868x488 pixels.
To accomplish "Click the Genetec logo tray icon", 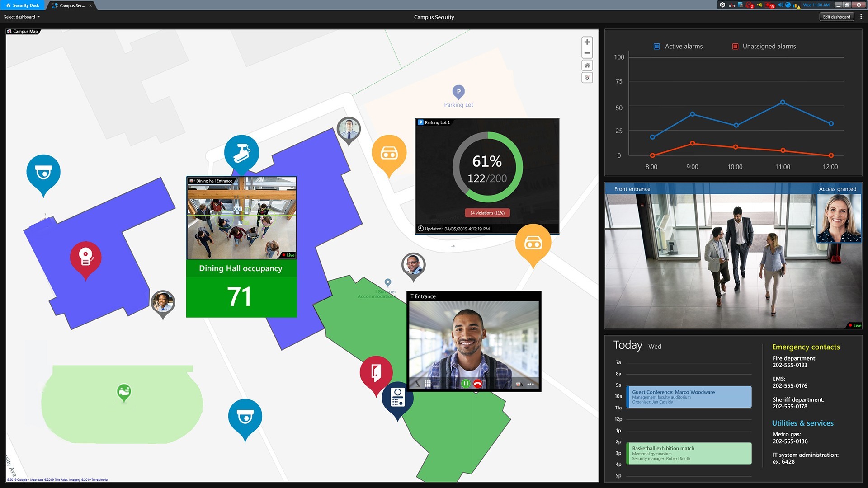I will point(722,5).
